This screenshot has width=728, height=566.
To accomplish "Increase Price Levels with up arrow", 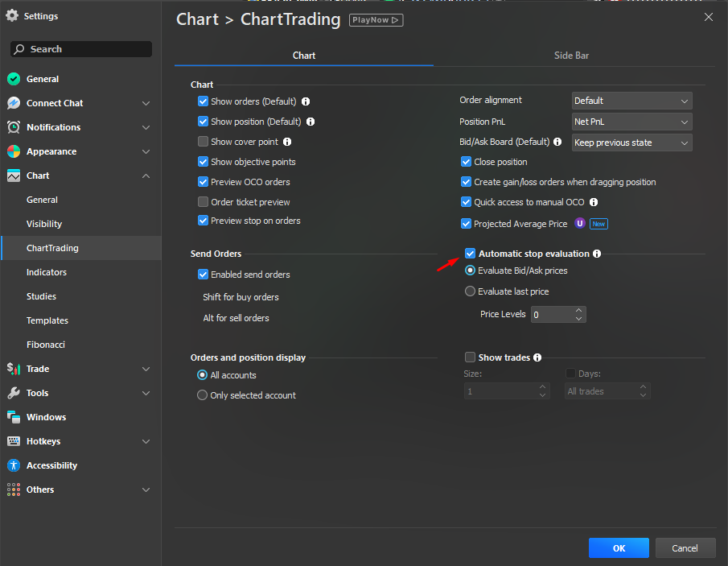I will click(579, 310).
